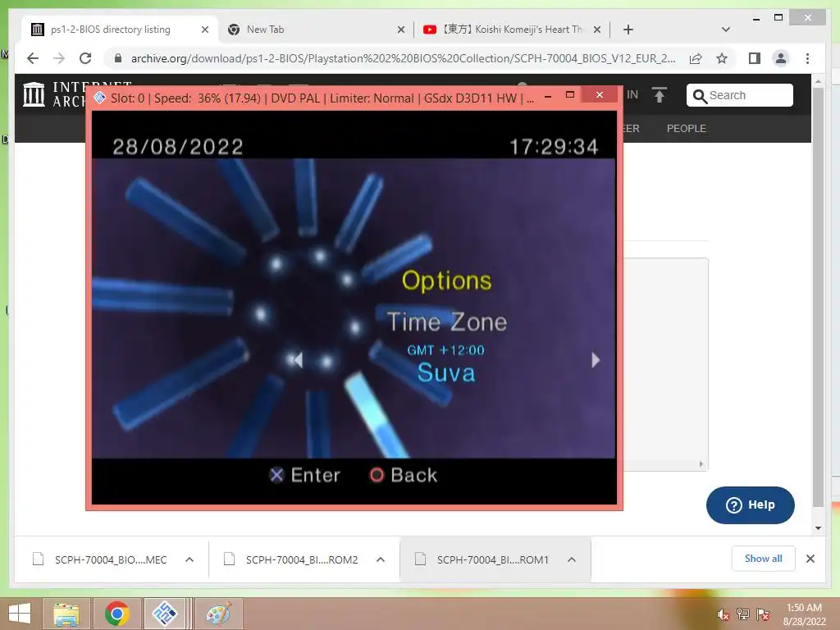
Task: Click the X Enter prompt in PS2 BIOS
Action: (x=305, y=475)
